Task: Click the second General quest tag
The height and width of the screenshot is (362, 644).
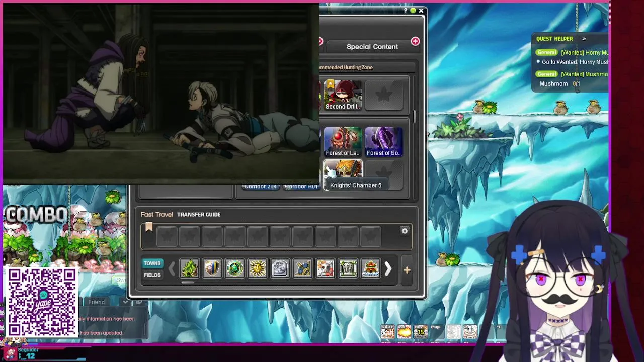Action: (547, 74)
